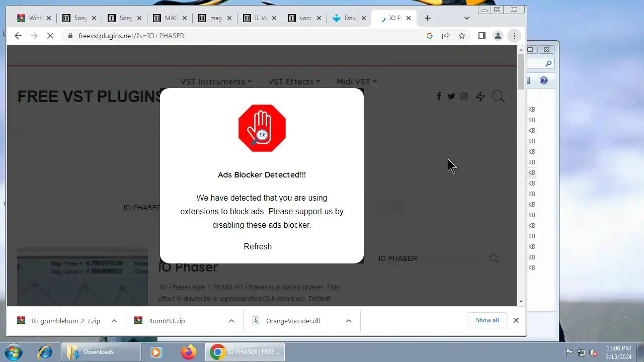Open 4ormVST.zip from downloads bar
This screenshot has width=644, height=362.
click(167, 321)
